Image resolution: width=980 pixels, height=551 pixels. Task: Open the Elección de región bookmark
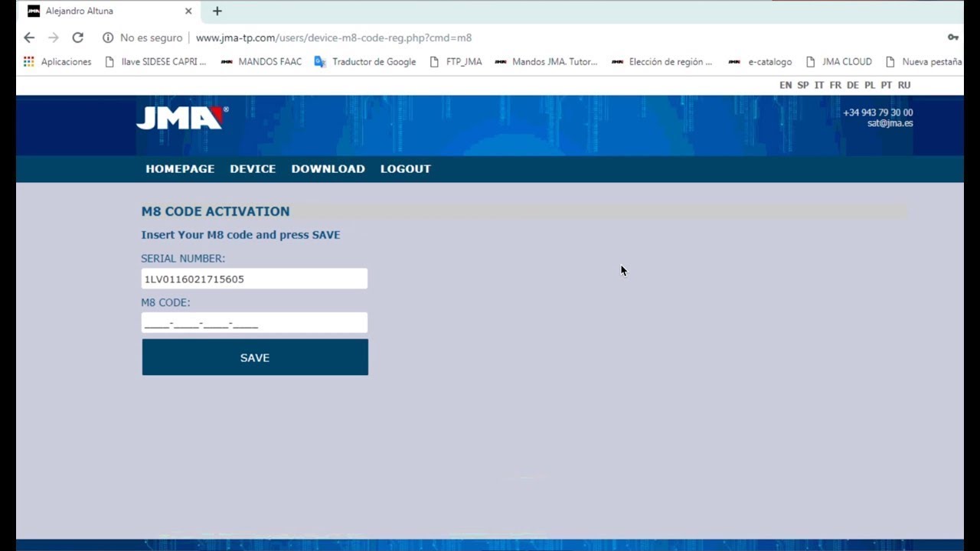[x=662, y=61]
